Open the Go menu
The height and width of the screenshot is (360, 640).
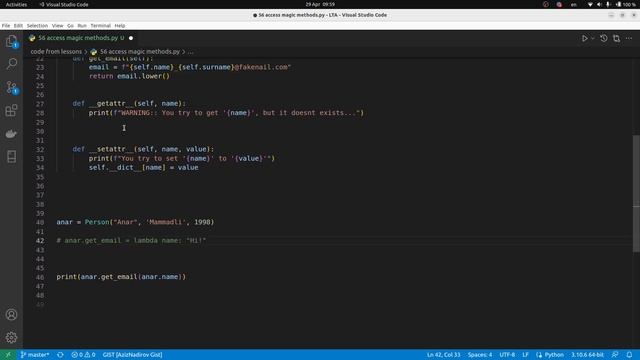70,26
